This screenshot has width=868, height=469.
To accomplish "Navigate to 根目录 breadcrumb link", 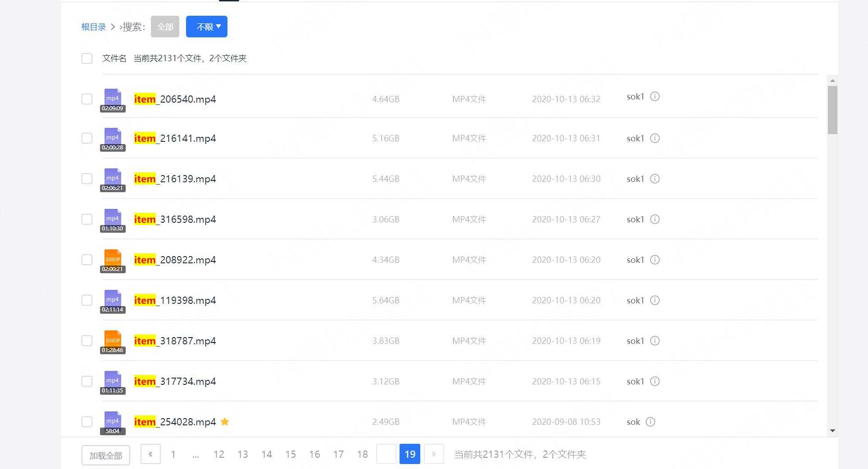I will 93,27.
